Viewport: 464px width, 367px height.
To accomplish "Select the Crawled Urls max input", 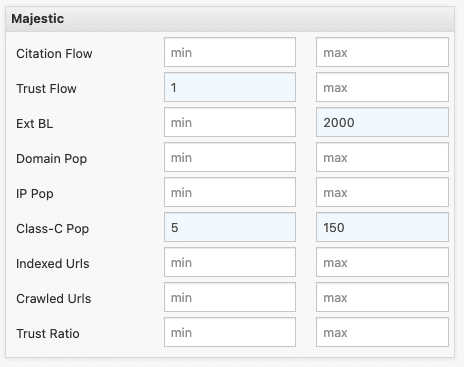I will click(382, 297).
